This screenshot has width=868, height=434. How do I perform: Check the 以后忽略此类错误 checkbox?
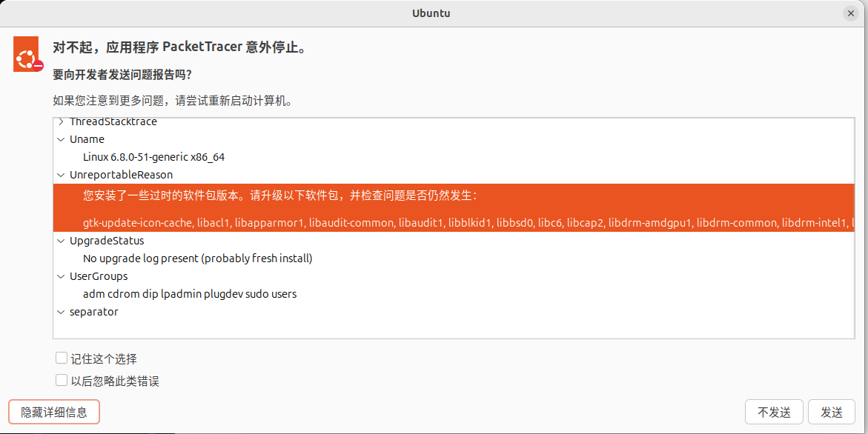pyautogui.click(x=62, y=381)
